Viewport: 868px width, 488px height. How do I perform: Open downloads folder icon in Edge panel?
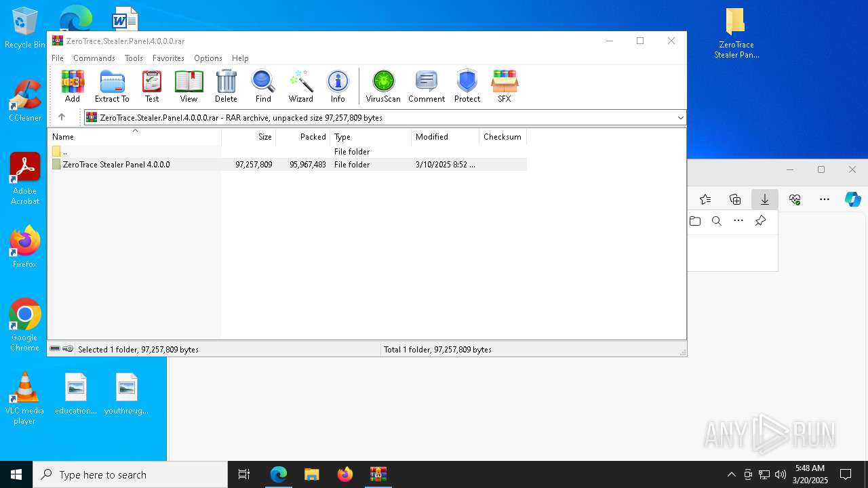click(x=695, y=221)
